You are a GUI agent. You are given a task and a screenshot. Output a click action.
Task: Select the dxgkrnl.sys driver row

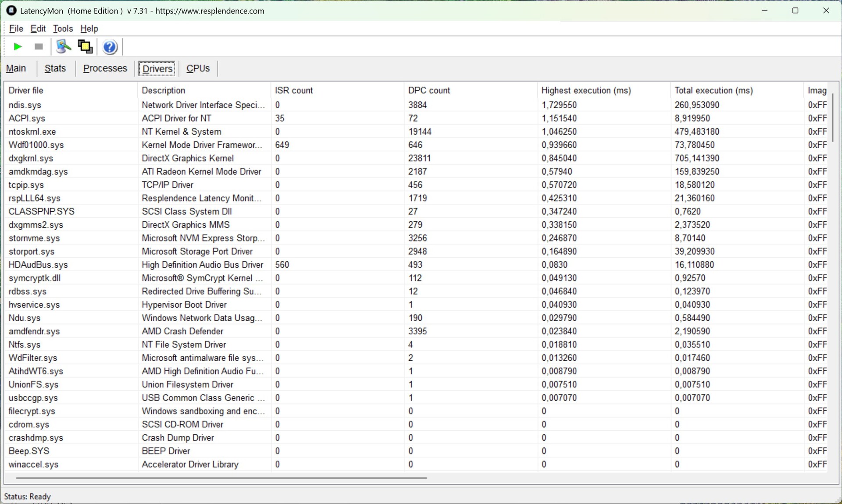point(31,158)
